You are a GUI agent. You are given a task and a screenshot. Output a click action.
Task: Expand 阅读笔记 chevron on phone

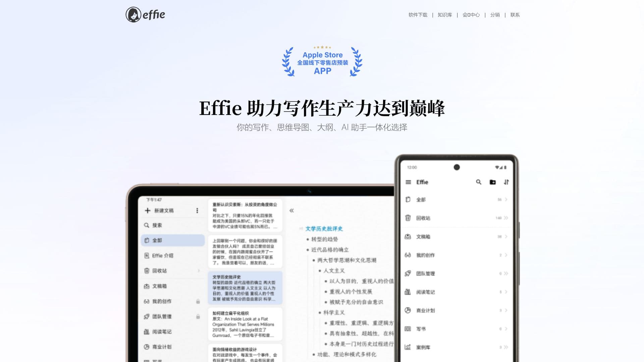pyautogui.click(x=506, y=292)
